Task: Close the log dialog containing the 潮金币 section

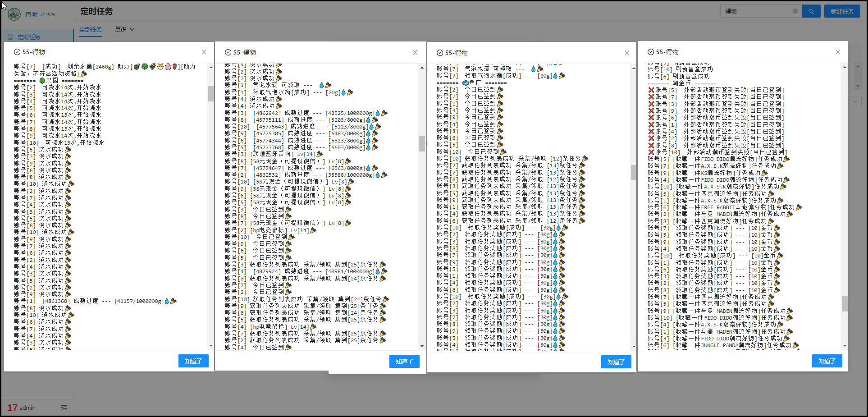Action: click(x=838, y=52)
